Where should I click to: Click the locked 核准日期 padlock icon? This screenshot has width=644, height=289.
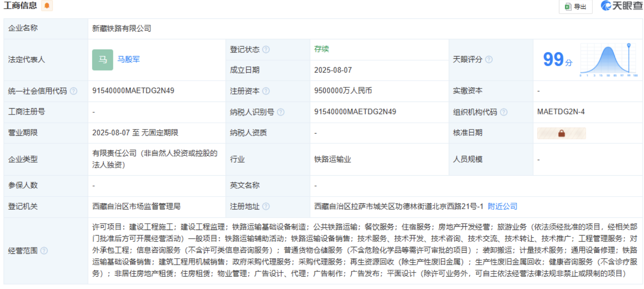[x=561, y=133]
